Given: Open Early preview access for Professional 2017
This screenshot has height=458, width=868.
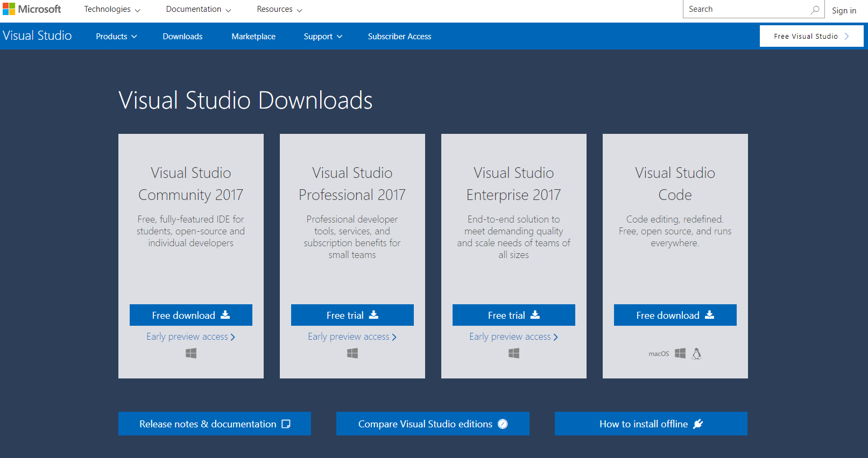Looking at the screenshot, I should (x=352, y=337).
